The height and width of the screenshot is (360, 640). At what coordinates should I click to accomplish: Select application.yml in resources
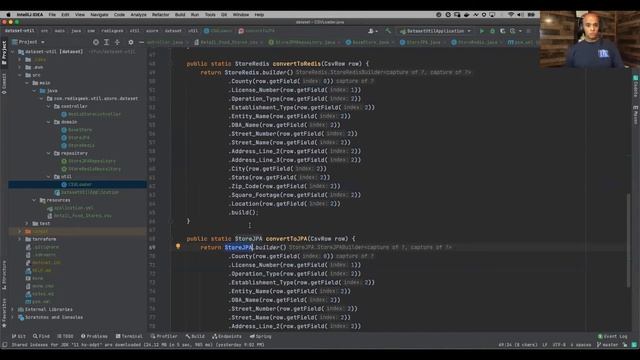tap(70, 208)
